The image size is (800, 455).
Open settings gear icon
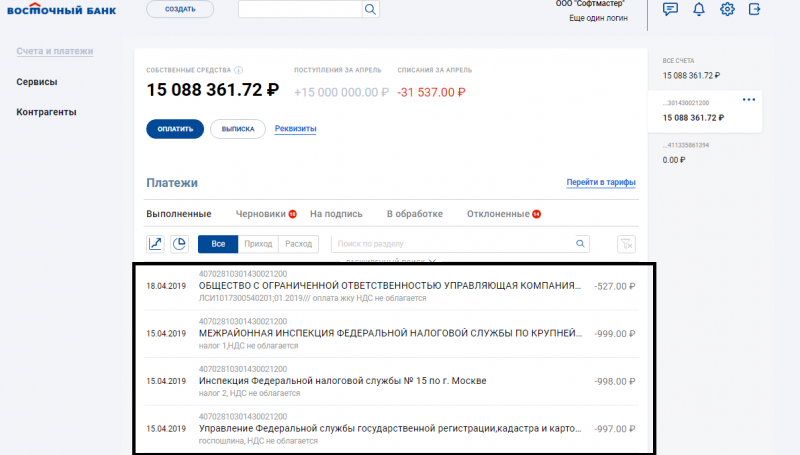coord(727,10)
